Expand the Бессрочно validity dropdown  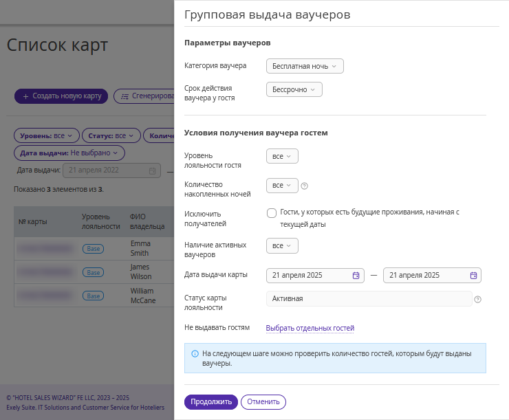(294, 89)
